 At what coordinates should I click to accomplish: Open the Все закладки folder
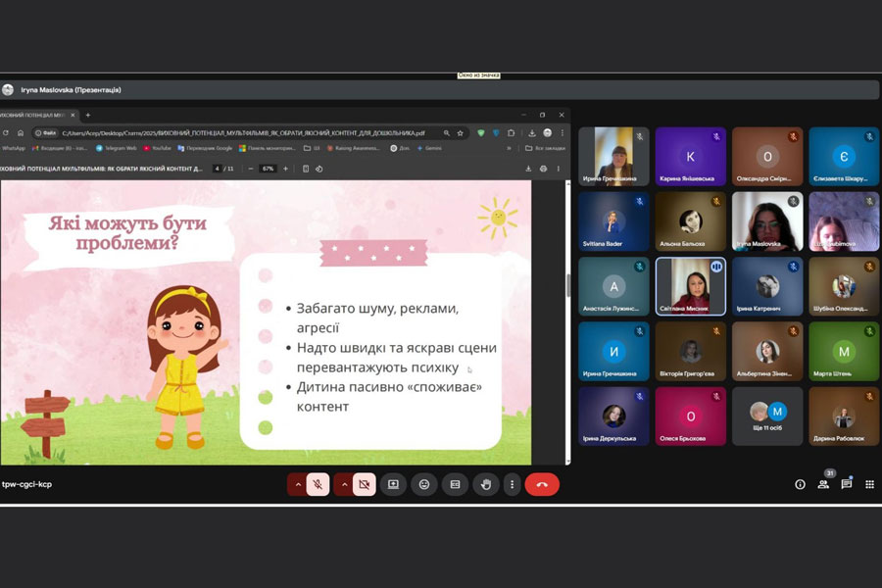click(545, 149)
